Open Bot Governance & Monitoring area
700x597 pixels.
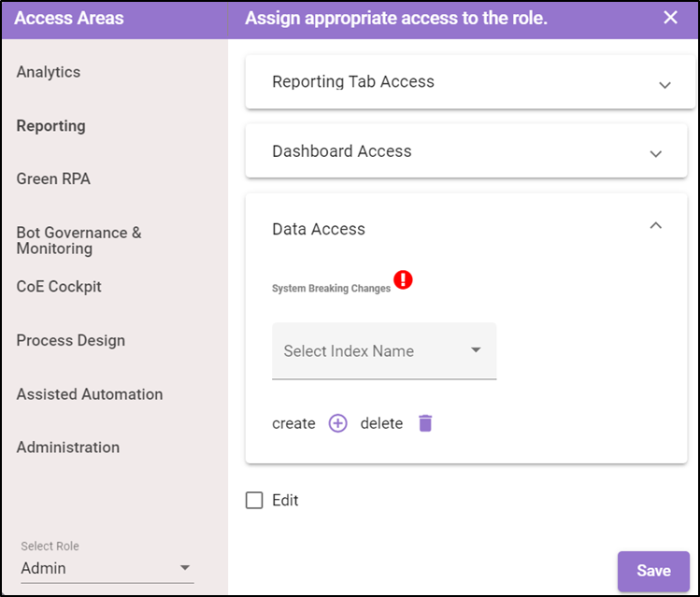tap(79, 240)
